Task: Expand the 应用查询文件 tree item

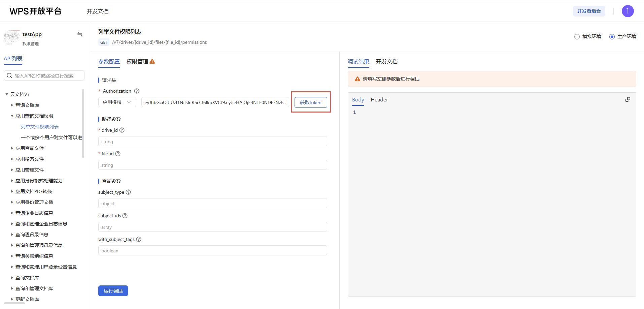Action: (x=12, y=148)
